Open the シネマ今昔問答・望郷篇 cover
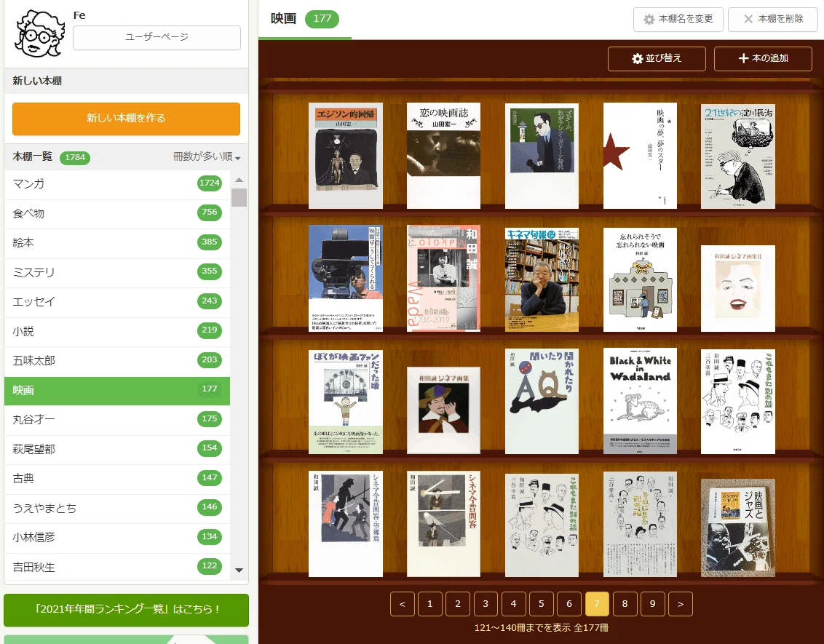The width and height of the screenshot is (824, 644). pos(345,524)
